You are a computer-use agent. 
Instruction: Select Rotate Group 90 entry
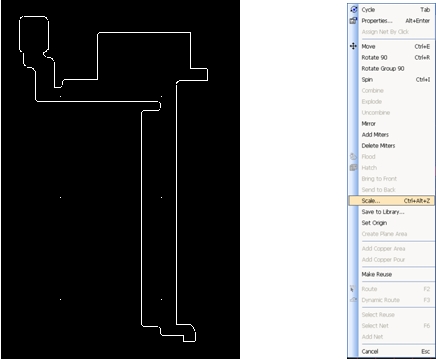392,68
